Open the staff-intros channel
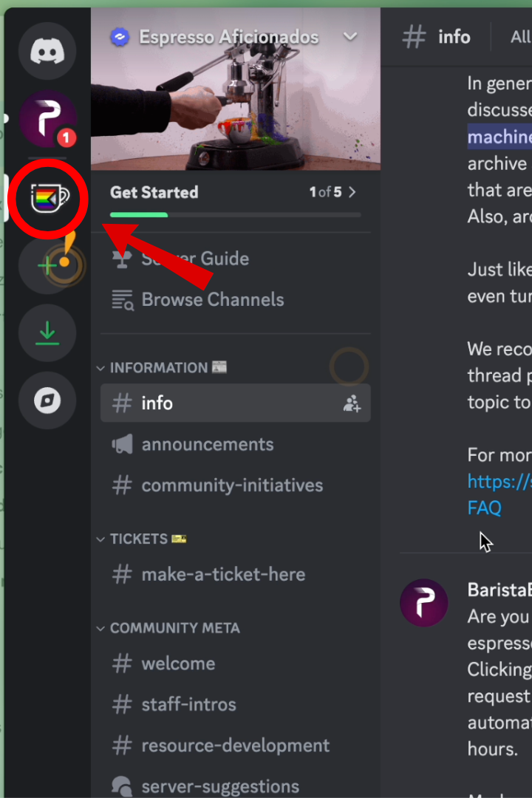Screen dimensions: 532x798 [x=235, y=705]
